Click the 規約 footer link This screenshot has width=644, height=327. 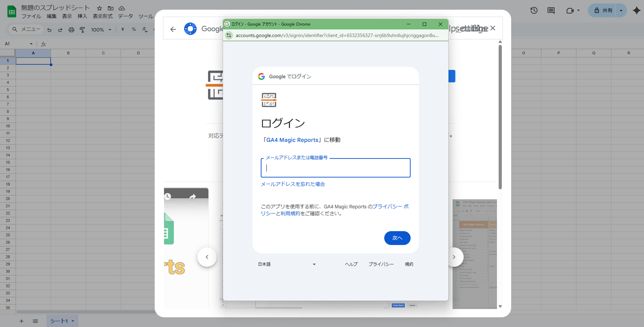(409, 264)
